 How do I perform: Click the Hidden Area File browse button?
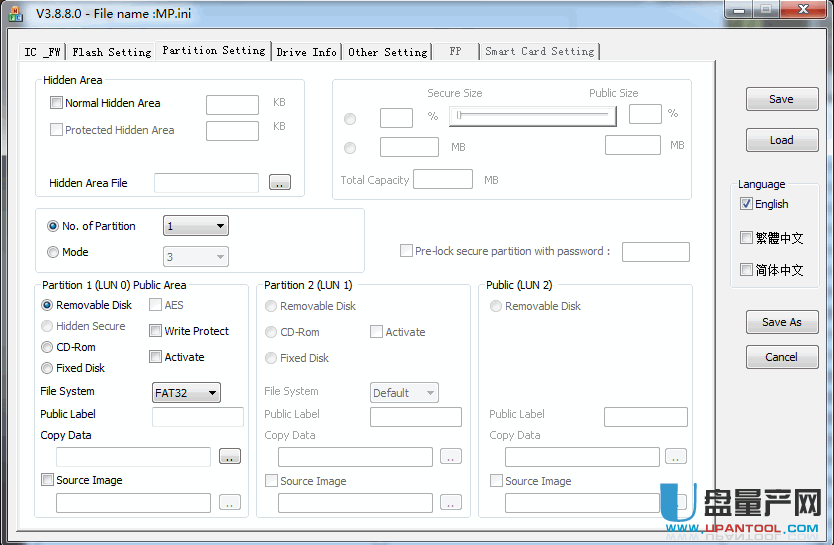click(280, 183)
